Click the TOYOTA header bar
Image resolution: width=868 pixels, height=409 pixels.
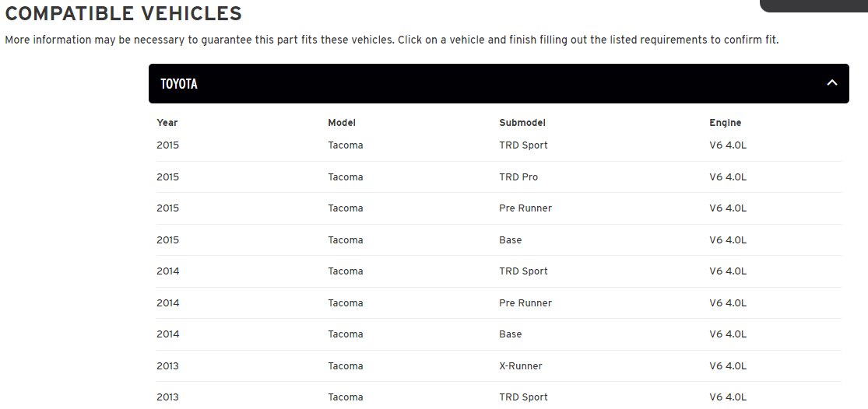499,83
